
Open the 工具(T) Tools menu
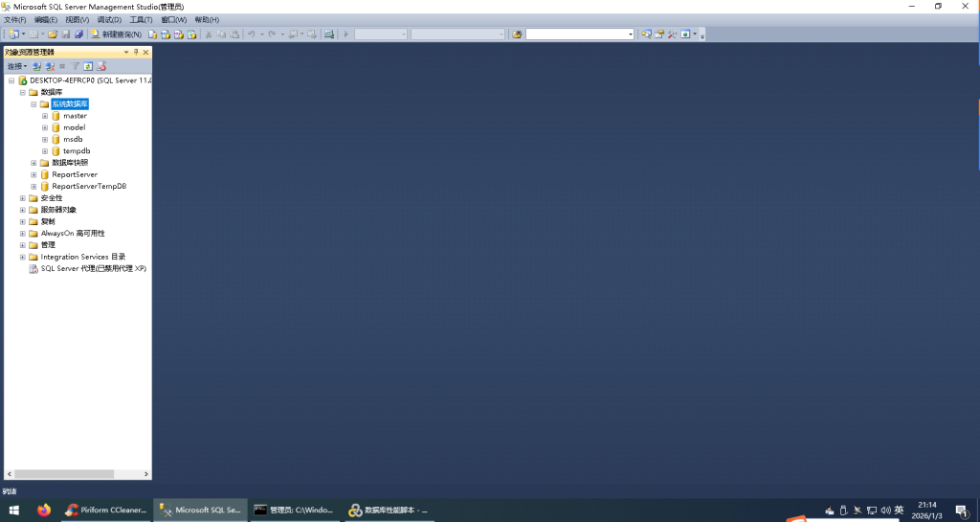(141, 19)
